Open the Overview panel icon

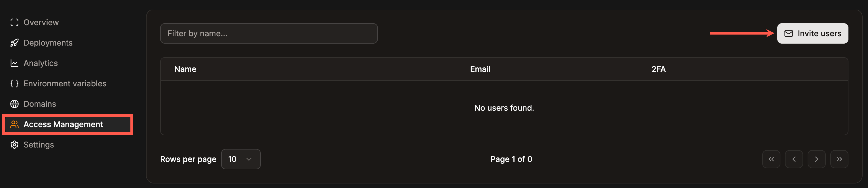(x=14, y=22)
